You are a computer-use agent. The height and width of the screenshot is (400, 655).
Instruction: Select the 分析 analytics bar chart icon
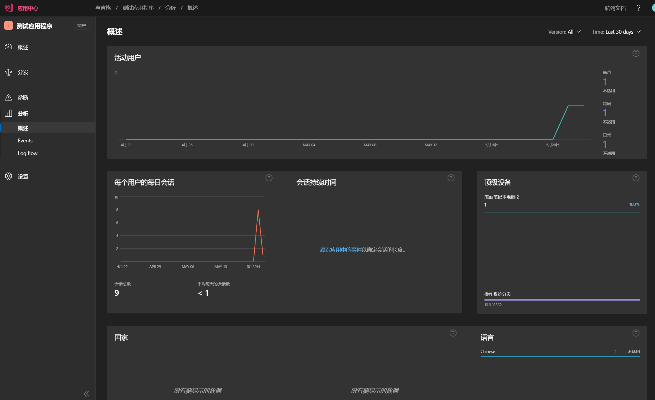coord(9,114)
